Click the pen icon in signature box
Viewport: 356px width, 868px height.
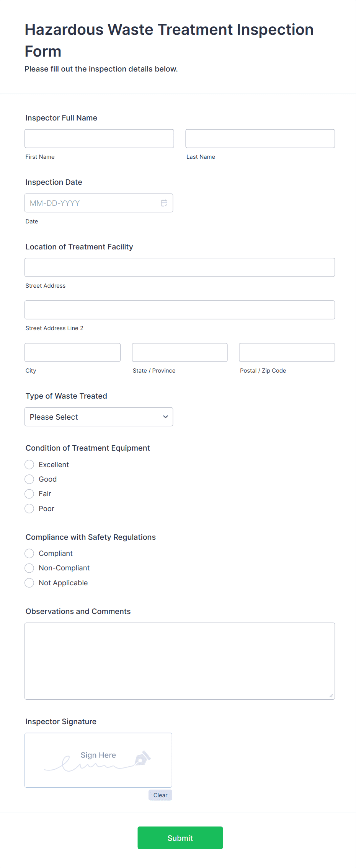(142, 758)
